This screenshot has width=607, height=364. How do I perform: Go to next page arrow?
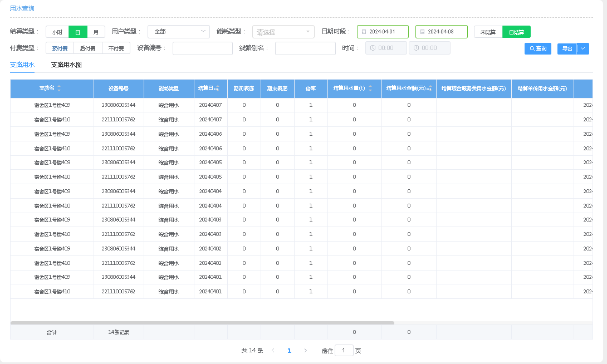pos(305,351)
